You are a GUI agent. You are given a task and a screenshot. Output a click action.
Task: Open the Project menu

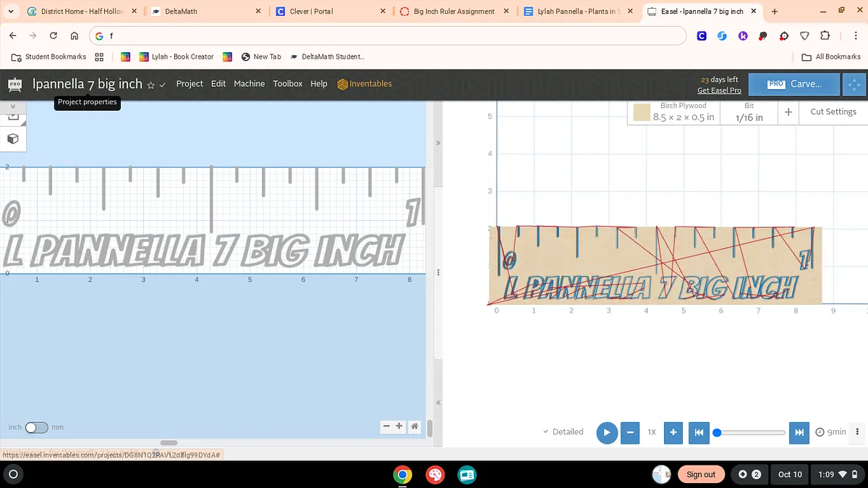tap(190, 84)
